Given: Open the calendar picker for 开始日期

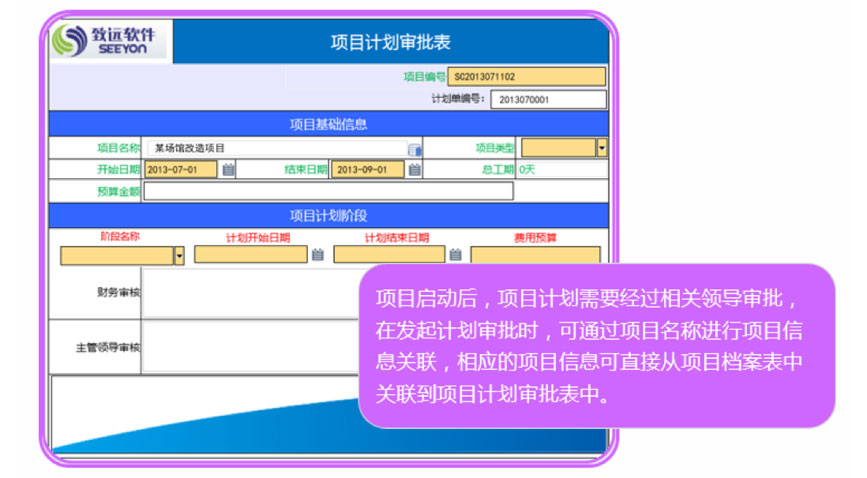Looking at the screenshot, I should point(228,170).
